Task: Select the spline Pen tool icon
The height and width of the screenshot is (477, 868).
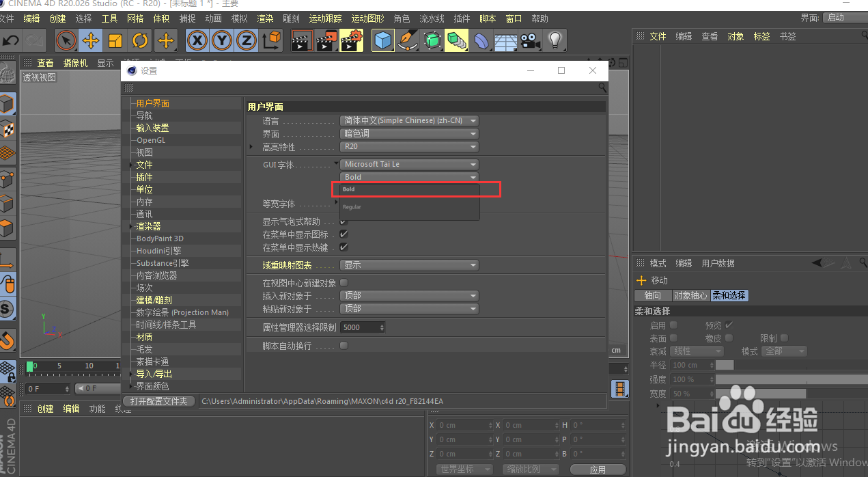Action: (408, 41)
